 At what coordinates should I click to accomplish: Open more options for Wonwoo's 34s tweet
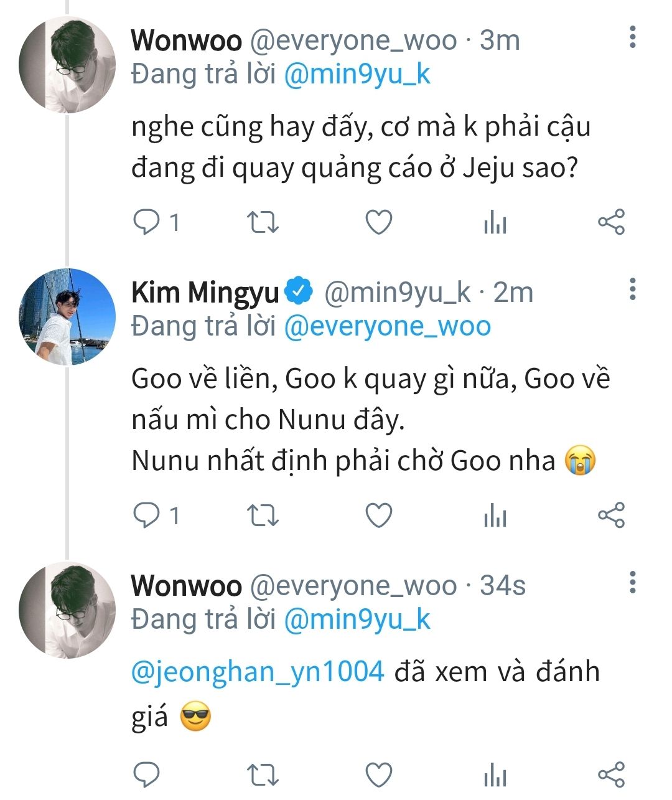[632, 582]
